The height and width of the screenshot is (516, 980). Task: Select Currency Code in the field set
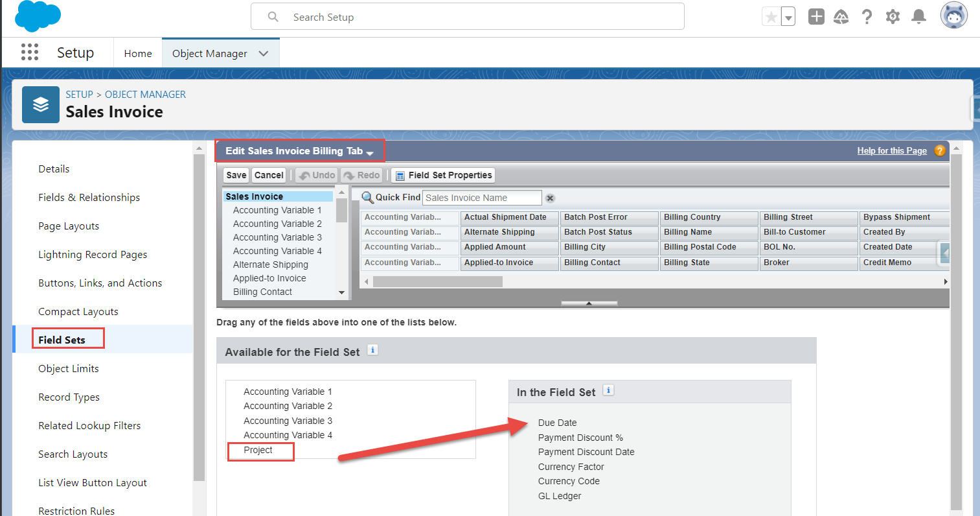569,481
